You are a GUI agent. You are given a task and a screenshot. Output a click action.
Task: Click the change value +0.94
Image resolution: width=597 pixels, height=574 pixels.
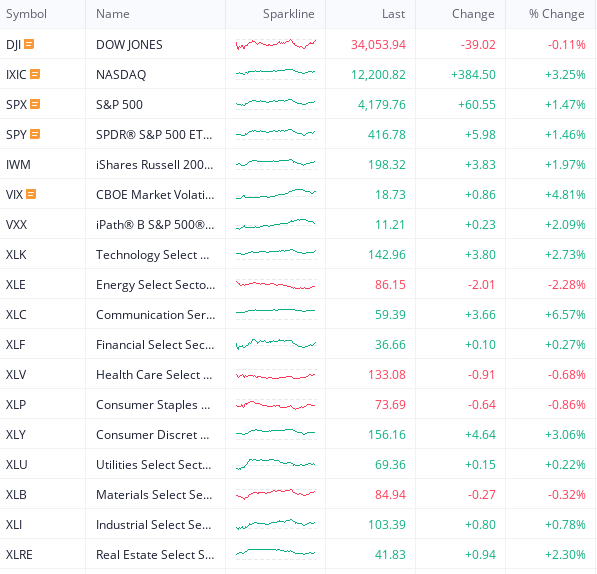pos(480,555)
